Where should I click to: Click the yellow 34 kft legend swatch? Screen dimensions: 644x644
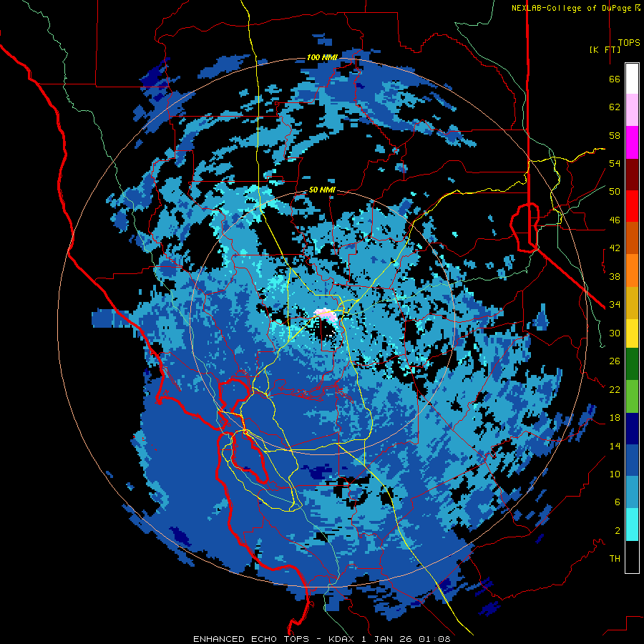(x=632, y=333)
